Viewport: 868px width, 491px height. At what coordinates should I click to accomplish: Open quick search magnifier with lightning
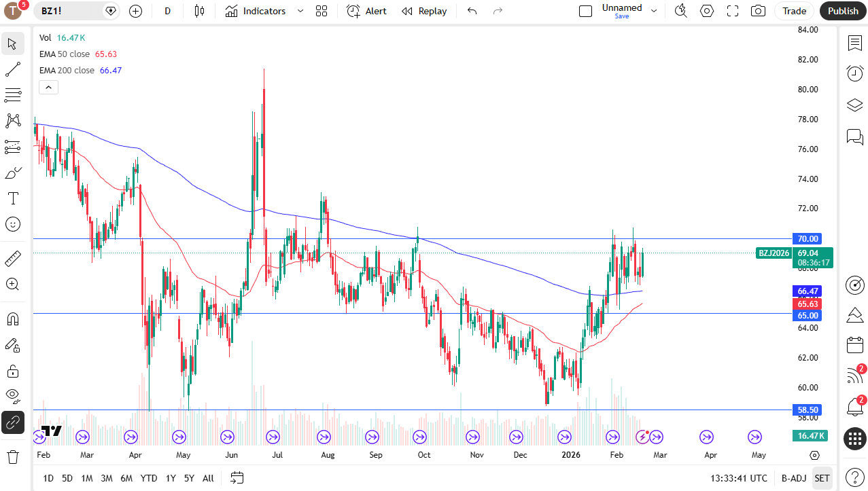pyautogui.click(x=680, y=11)
